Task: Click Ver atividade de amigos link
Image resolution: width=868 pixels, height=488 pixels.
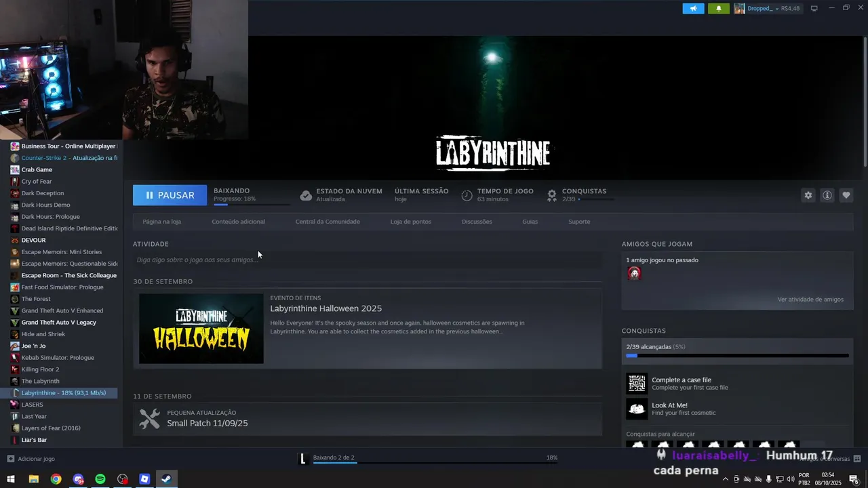Action: click(810, 300)
